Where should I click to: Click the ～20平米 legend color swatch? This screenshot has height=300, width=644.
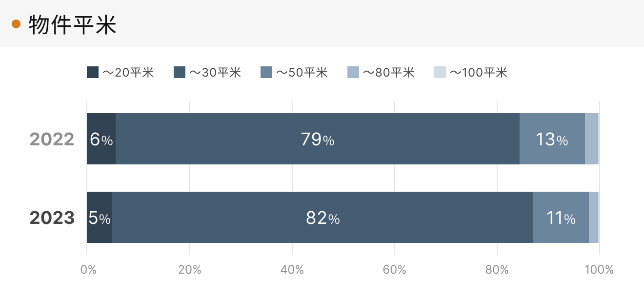(x=93, y=72)
